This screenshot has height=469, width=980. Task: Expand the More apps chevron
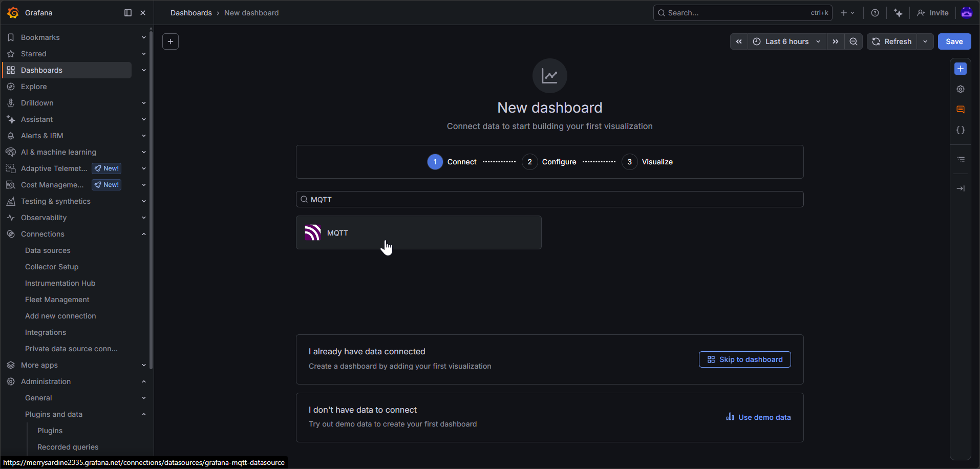[x=144, y=365]
